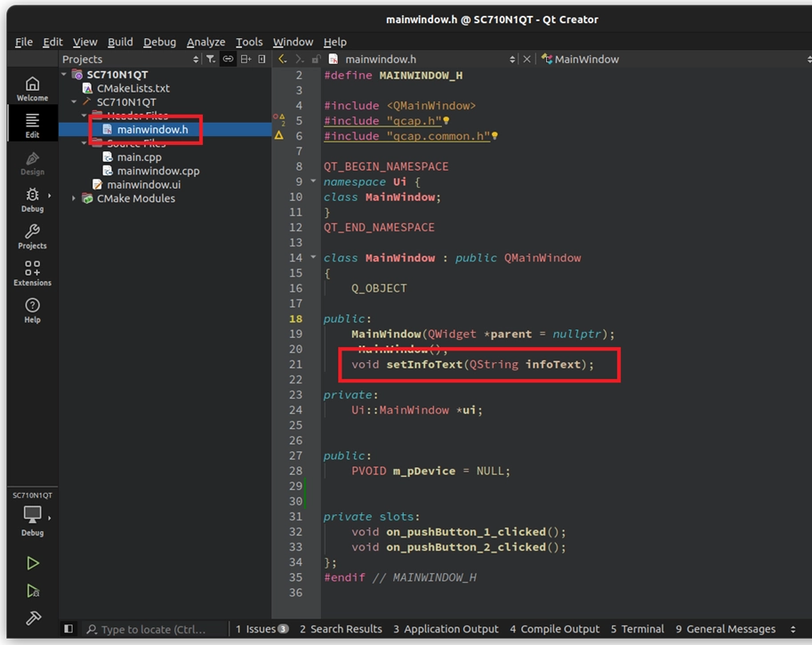Viewport: 812px width, 645px height.
Task: Go back in editor navigation
Action: point(282,59)
